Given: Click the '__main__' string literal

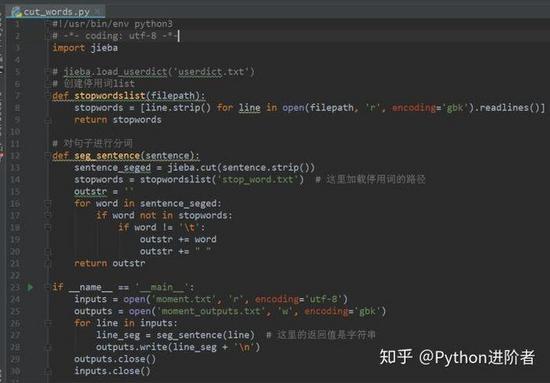Looking at the screenshot, I should click(x=162, y=288).
